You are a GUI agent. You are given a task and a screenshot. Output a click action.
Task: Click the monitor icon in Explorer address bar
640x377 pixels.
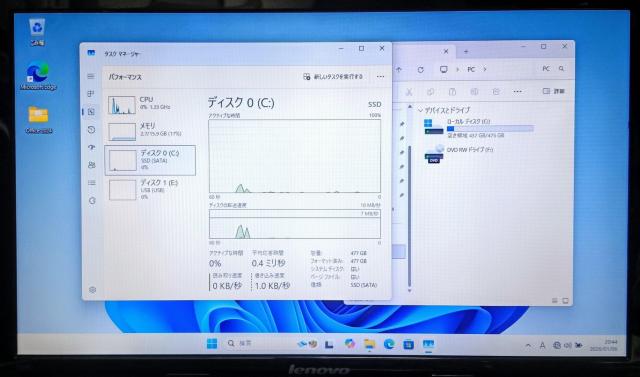point(444,69)
